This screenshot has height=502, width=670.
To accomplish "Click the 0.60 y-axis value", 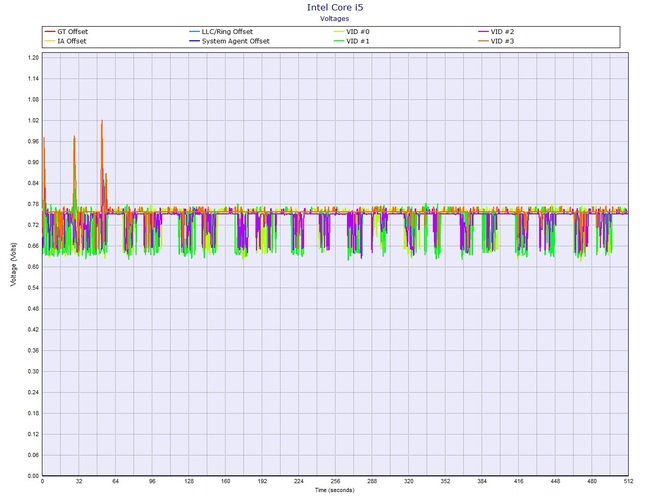I will click(33, 267).
